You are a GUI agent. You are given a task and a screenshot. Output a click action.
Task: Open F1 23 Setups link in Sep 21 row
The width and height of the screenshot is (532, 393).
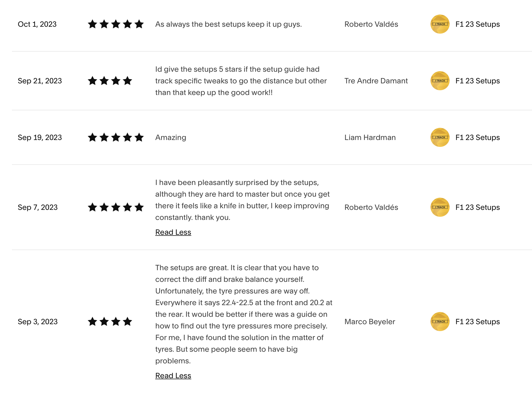coord(477,81)
